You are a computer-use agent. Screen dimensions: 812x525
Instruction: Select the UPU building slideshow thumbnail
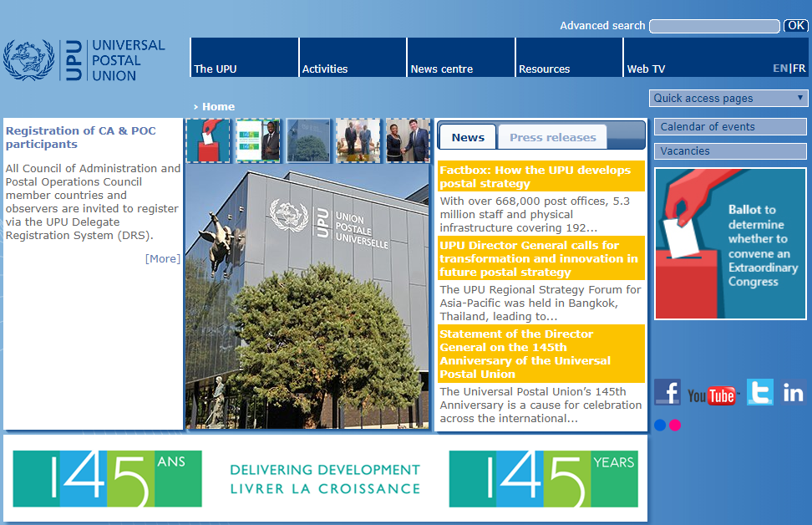[308, 140]
